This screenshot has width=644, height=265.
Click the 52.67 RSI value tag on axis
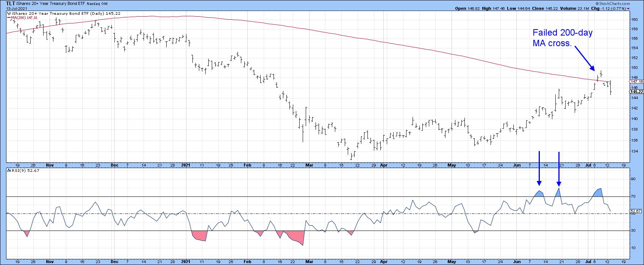click(635, 211)
